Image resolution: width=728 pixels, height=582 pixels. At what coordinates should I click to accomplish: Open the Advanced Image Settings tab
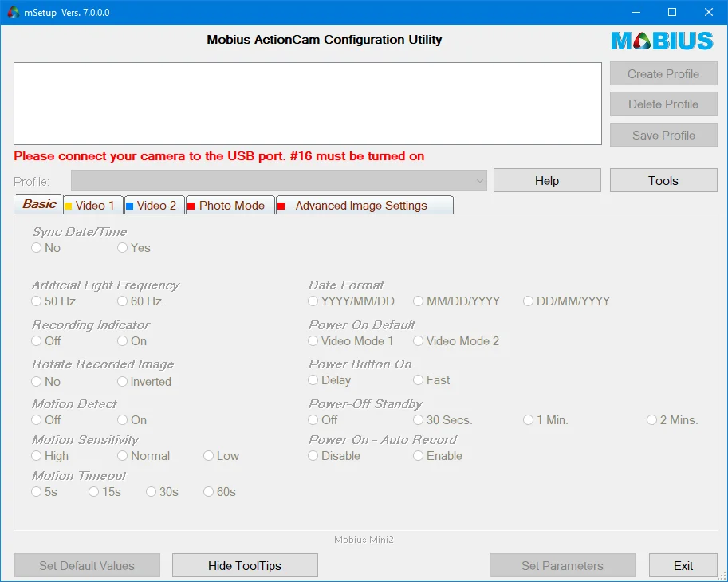pyautogui.click(x=364, y=206)
